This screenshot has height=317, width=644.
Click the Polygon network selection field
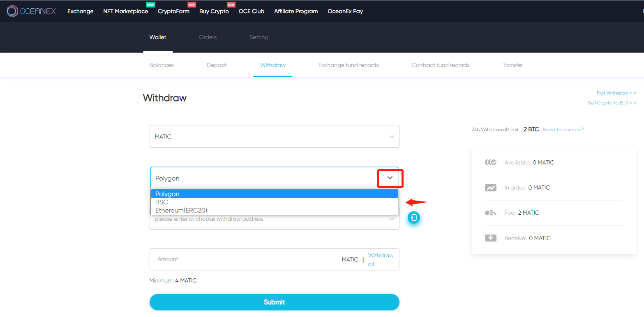pos(275,178)
